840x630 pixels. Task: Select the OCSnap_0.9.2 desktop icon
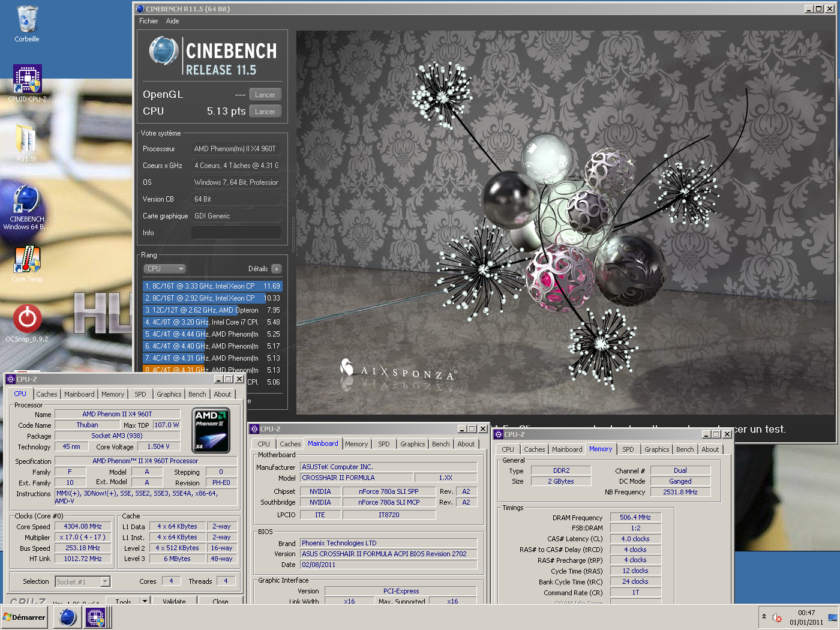click(27, 323)
